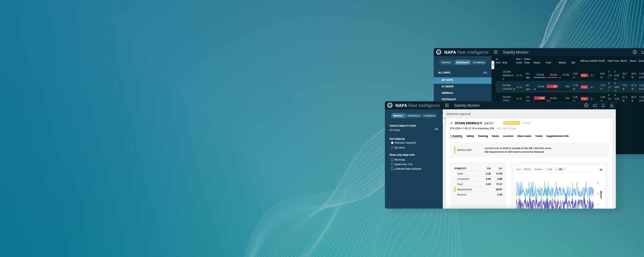Collapse the ALL SHIPS list in back window
Screen dimensions: 644x257
point(485,73)
